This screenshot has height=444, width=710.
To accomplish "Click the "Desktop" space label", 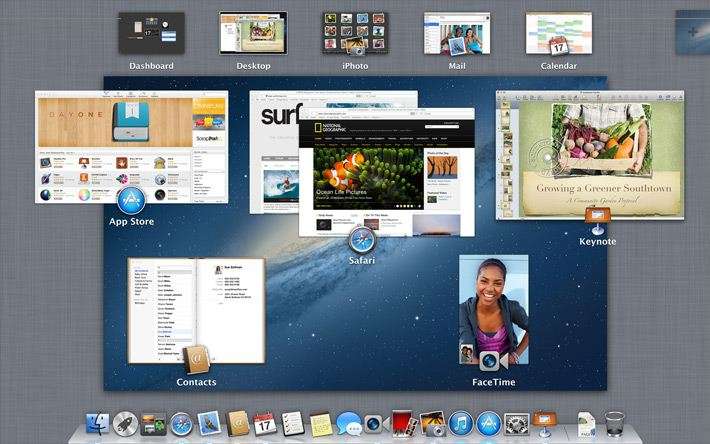I will pos(253,66).
